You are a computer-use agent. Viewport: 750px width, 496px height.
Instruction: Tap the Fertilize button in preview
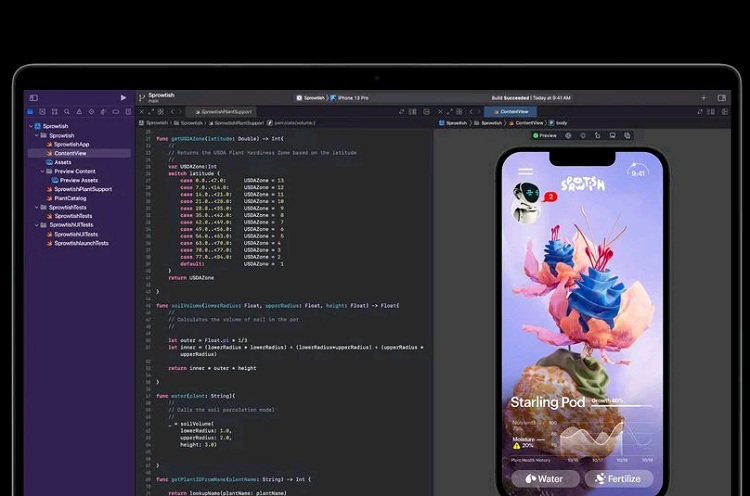tap(619, 478)
